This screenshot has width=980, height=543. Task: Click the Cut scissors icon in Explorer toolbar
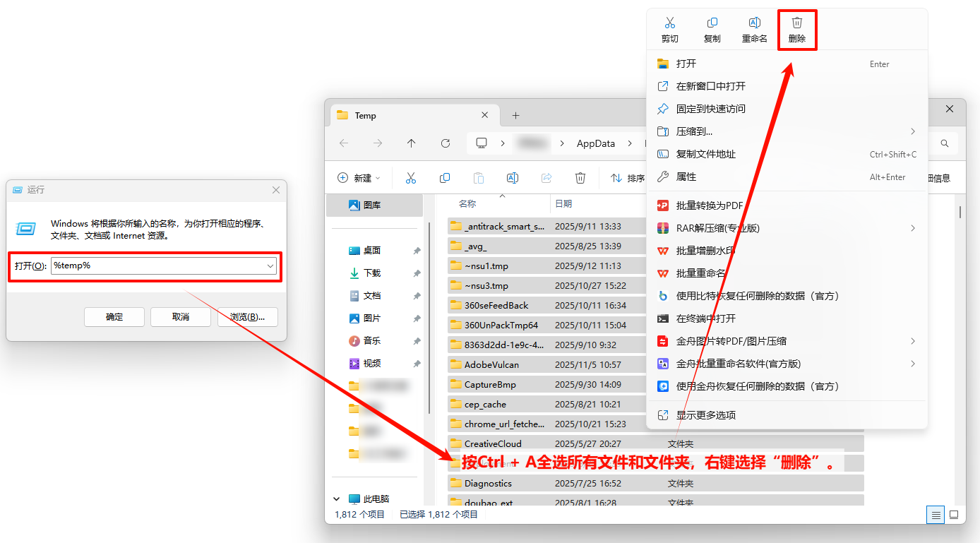[411, 178]
